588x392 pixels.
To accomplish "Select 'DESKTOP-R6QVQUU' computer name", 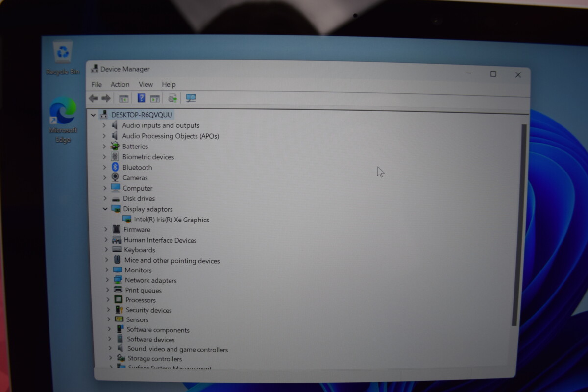I will click(x=142, y=115).
